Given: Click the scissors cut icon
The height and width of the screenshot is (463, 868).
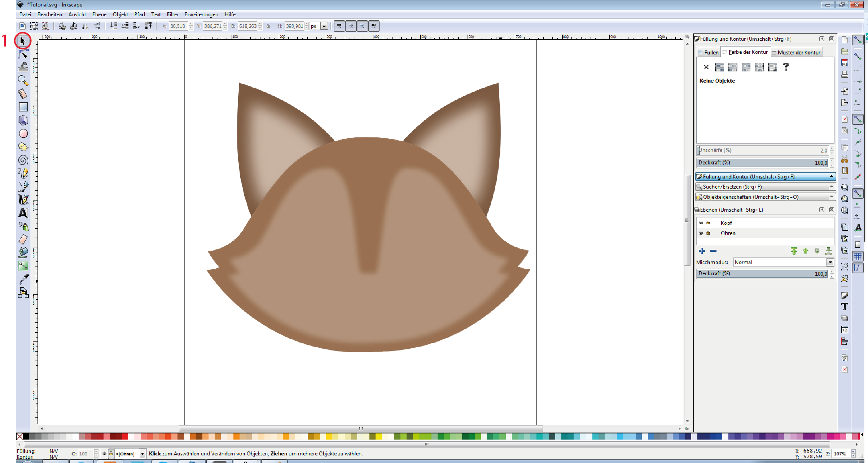Looking at the screenshot, I should 845,159.
